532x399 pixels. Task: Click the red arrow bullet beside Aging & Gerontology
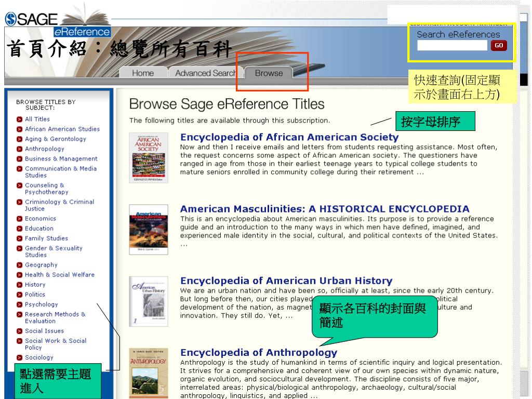(19, 139)
